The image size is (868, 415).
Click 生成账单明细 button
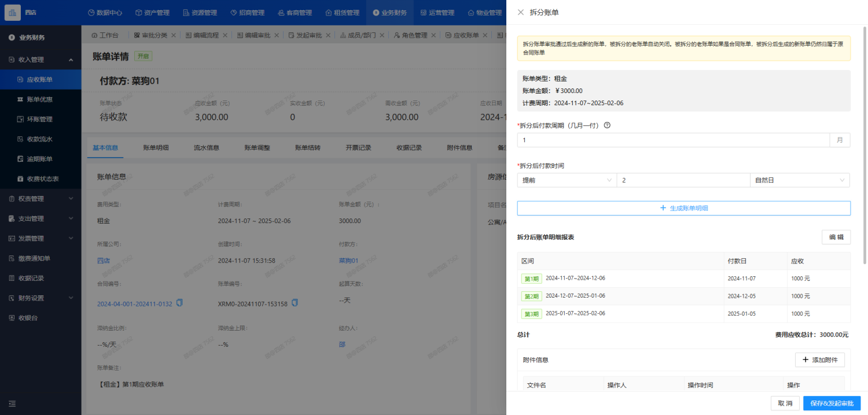[x=683, y=208]
